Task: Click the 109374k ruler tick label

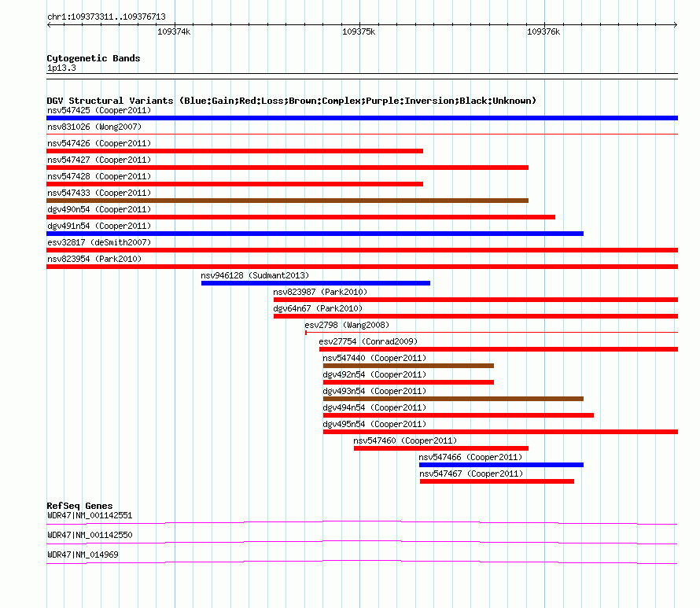Action: point(174,31)
